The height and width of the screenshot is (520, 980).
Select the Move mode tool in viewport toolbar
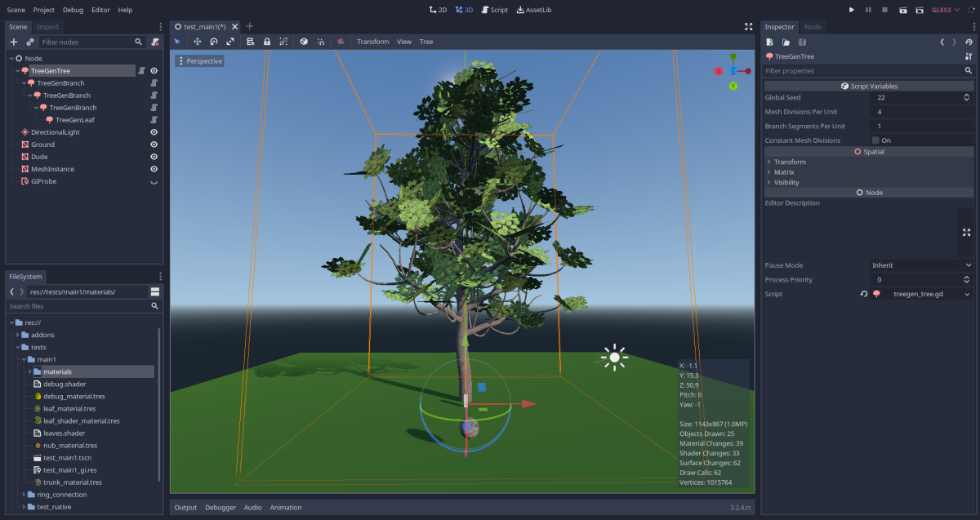tap(197, 42)
